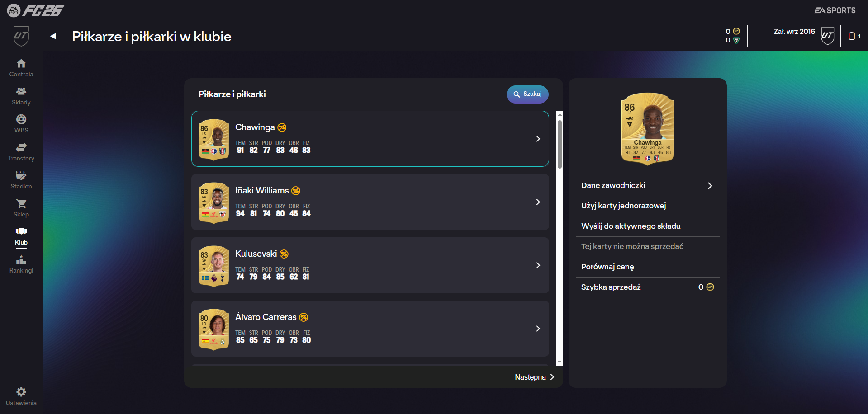Image resolution: width=868 pixels, height=414 pixels.
Task: Open the Centrala home icon
Action: click(x=21, y=64)
